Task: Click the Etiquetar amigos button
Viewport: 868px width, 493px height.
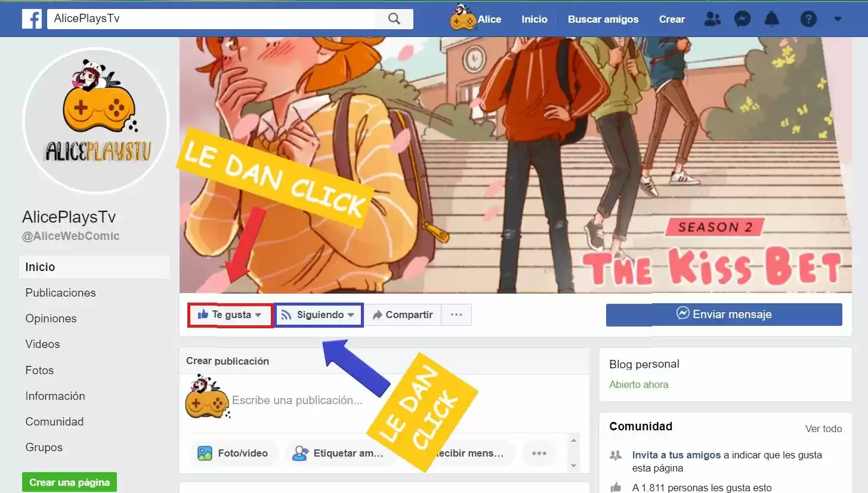Action: [341, 453]
